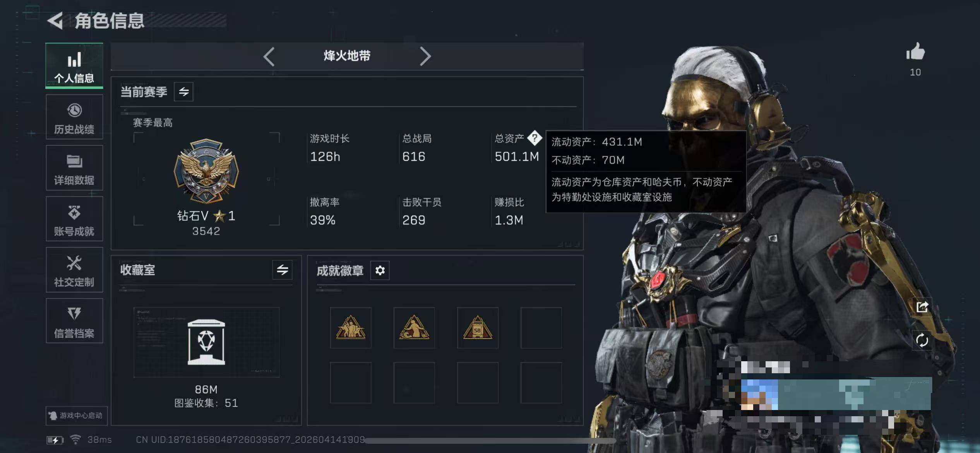980x453 pixels.
Task: Go to the 账号成就 tab
Action: tap(74, 219)
